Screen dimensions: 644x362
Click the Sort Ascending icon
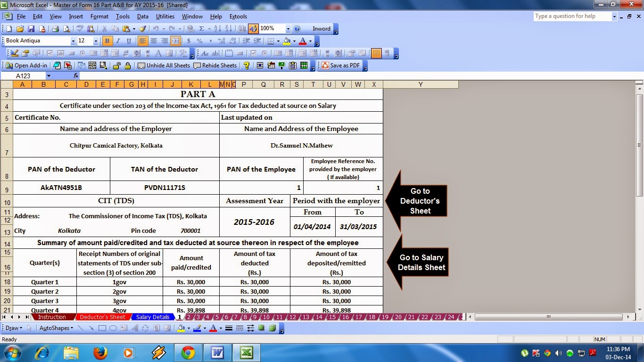point(217,29)
